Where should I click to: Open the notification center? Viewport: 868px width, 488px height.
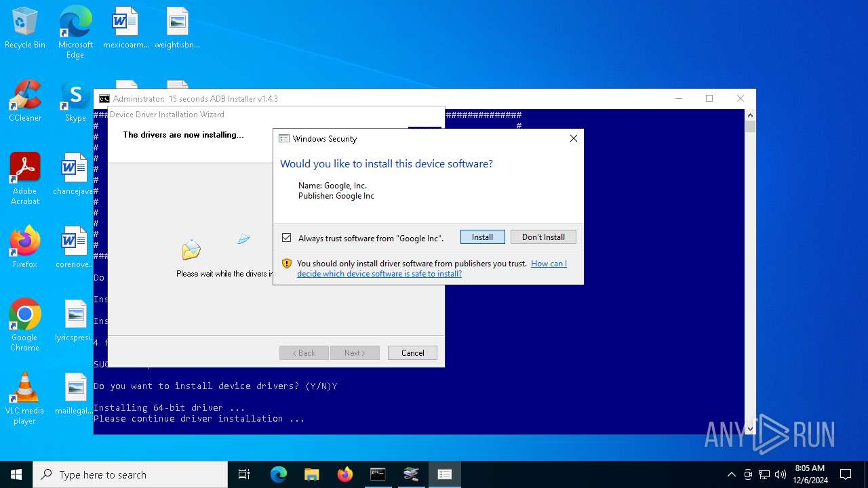coord(846,474)
